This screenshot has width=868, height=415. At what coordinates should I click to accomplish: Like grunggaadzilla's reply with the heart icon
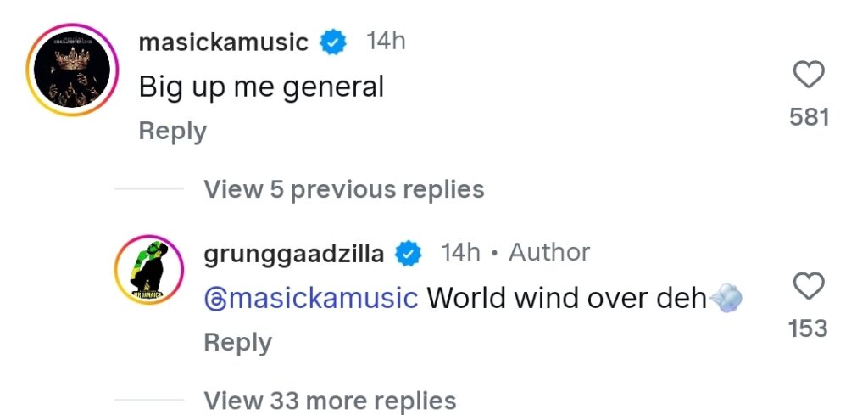(x=809, y=287)
